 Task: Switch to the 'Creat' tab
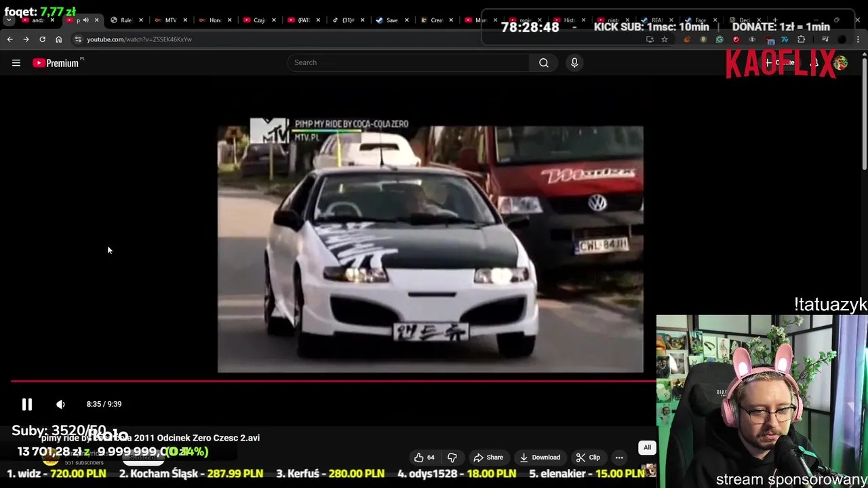(x=436, y=20)
